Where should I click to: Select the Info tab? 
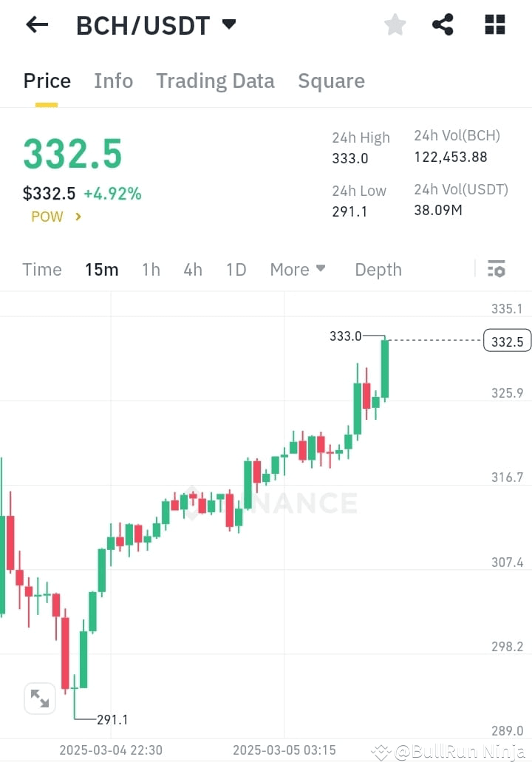click(x=113, y=81)
